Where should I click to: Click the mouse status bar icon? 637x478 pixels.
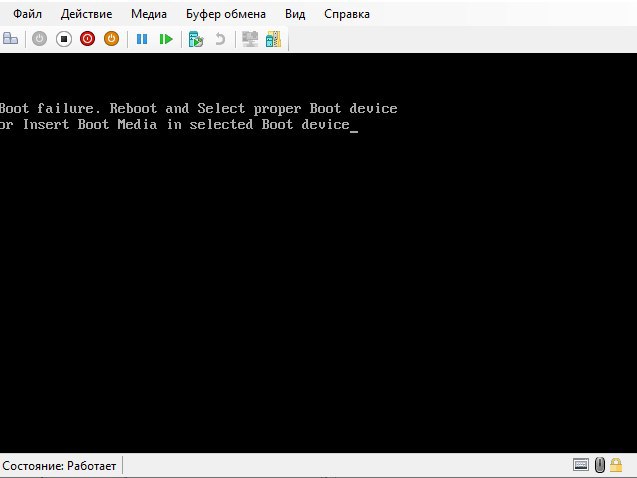pyautogui.click(x=600, y=465)
